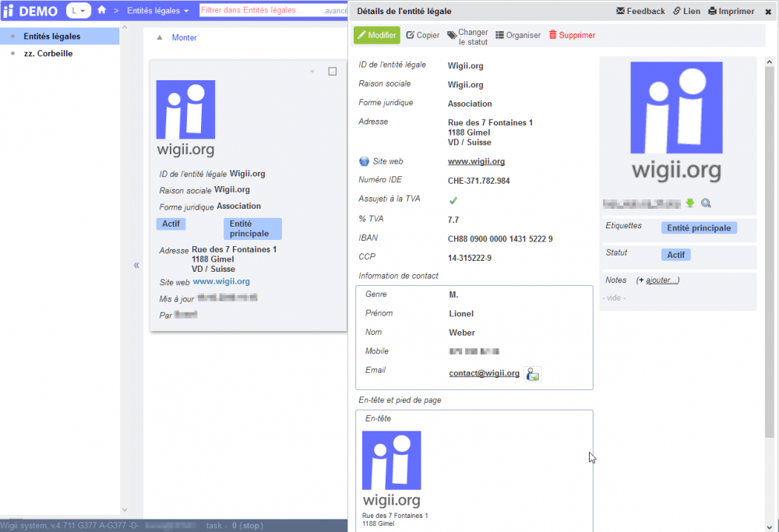This screenshot has height=532, width=779.
Task: Click the CCP value 14-315222-9
Action: click(470, 258)
